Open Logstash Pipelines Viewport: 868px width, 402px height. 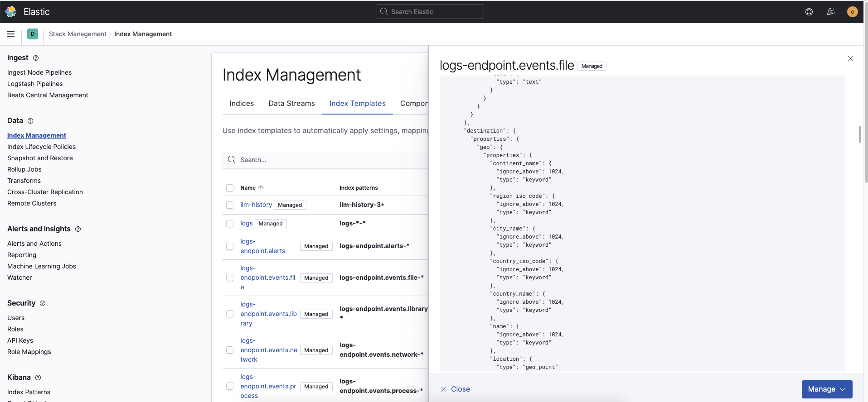tap(35, 84)
